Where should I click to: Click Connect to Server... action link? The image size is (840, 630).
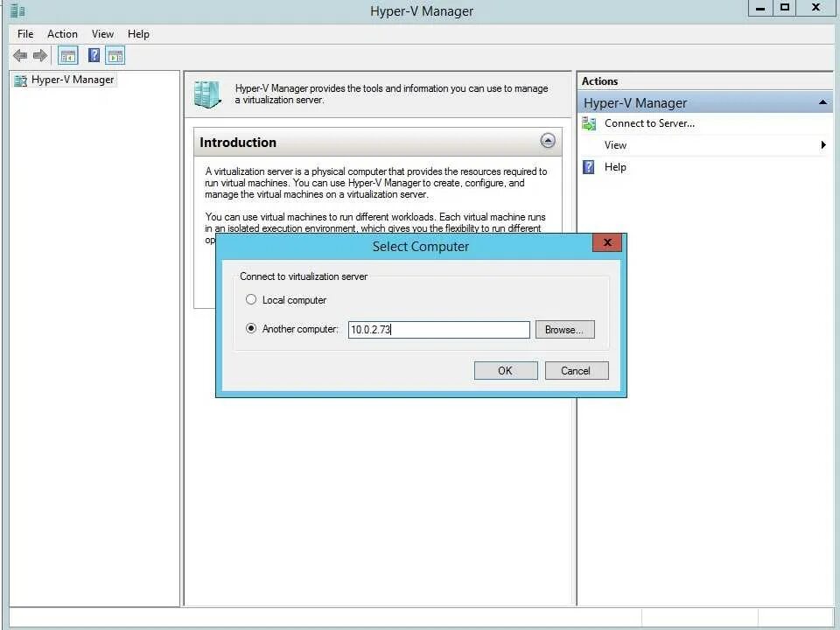[649, 123]
